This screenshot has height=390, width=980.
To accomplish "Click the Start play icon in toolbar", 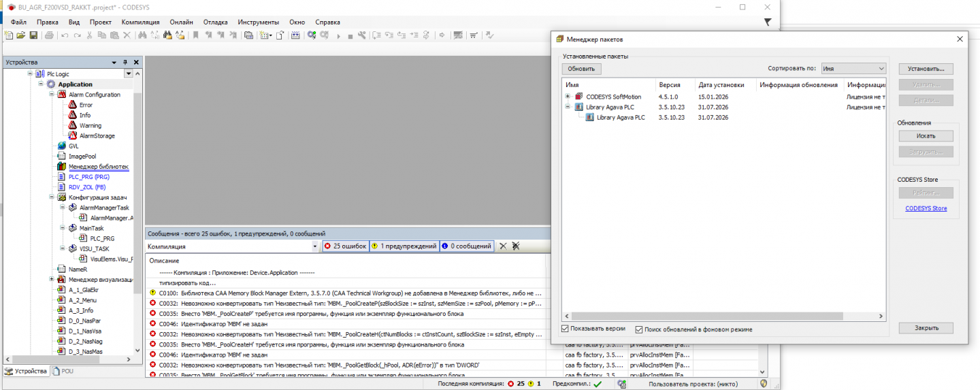I will tap(338, 35).
